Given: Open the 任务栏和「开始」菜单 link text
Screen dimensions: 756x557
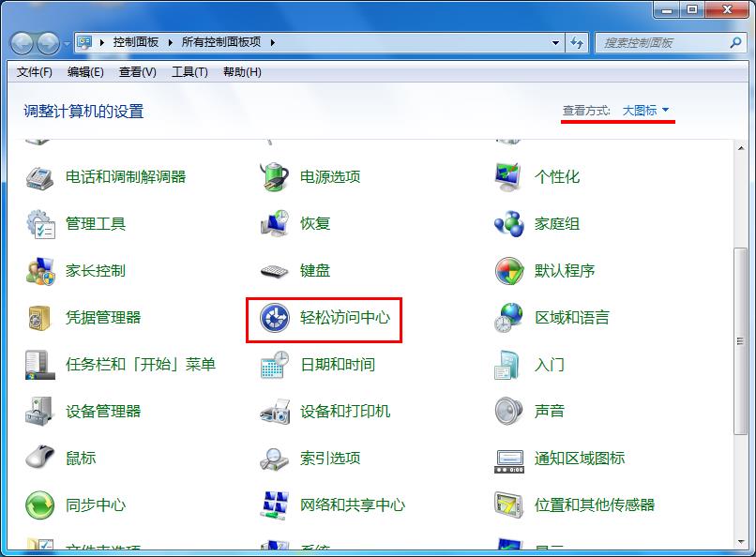Looking at the screenshot, I should pyautogui.click(x=141, y=365).
